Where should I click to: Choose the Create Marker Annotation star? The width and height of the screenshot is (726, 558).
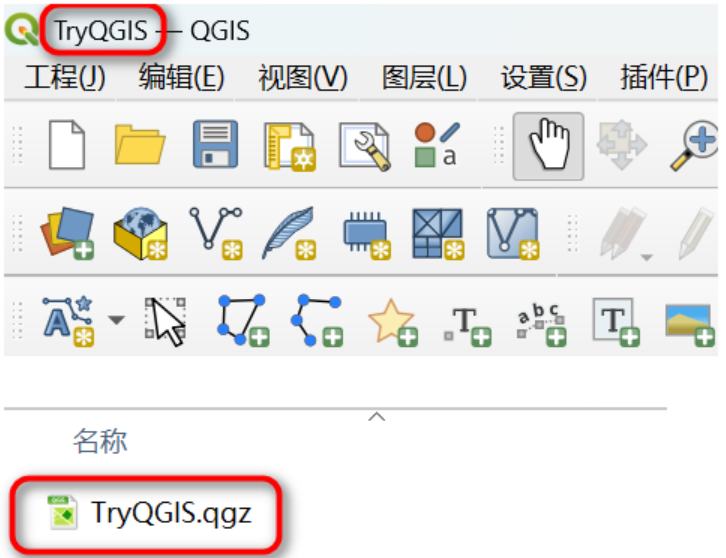pyautogui.click(x=393, y=322)
